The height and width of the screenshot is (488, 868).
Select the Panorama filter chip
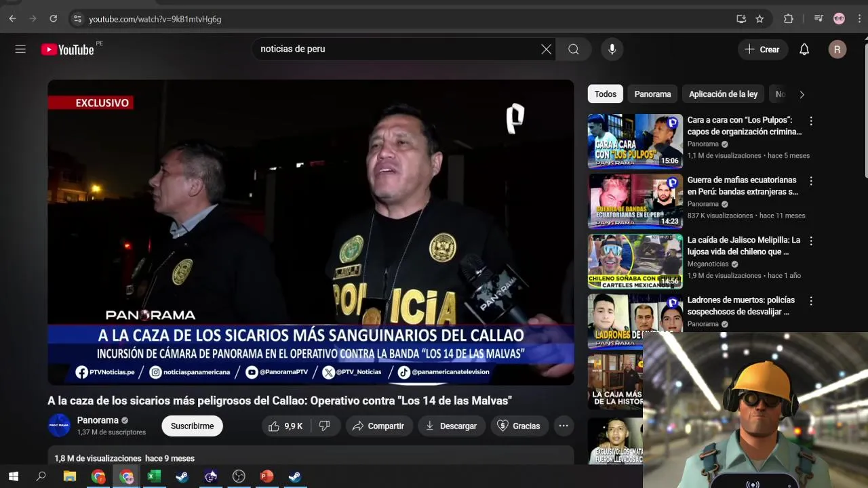point(652,94)
